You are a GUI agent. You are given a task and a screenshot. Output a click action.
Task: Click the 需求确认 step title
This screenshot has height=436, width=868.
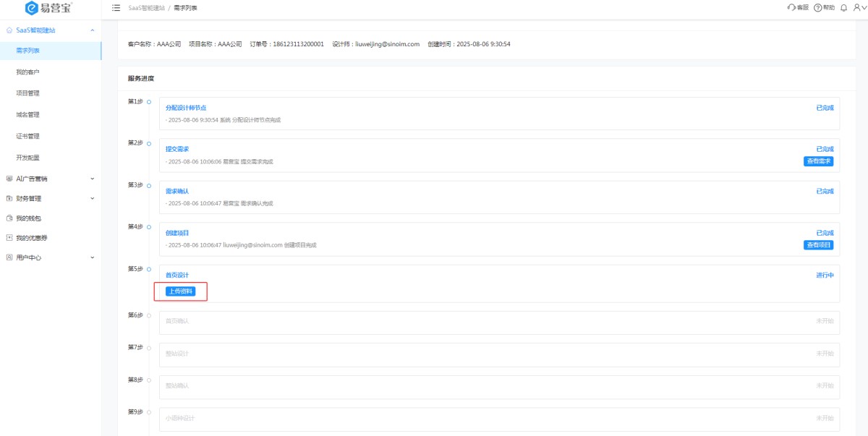click(x=177, y=191)
